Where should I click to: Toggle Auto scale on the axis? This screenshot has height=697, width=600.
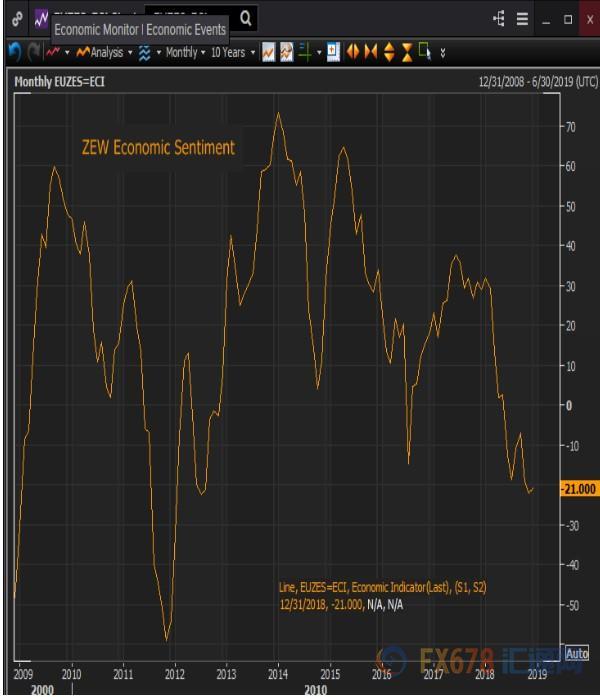pyautogui.click(x=577, y=653)
